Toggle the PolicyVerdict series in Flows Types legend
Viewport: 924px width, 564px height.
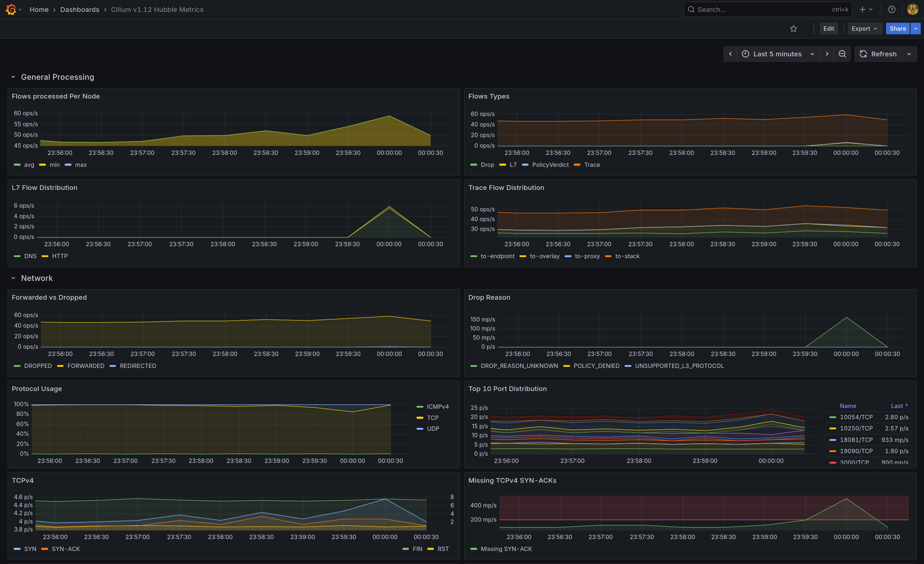click(x=550, y=165)
